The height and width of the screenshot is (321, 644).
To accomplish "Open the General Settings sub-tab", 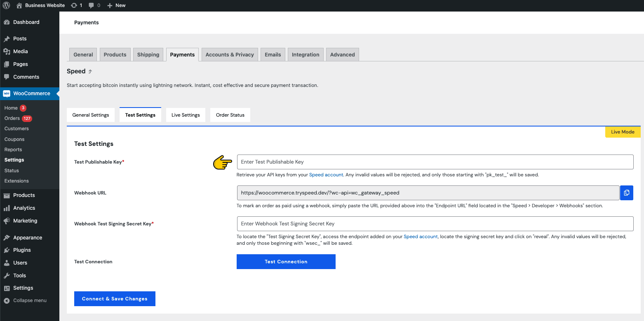I will pos(91,115).
